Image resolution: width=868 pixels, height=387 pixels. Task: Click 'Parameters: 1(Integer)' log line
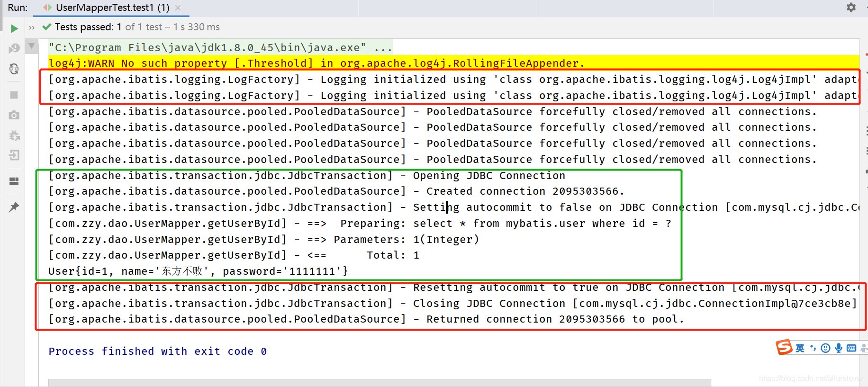pos(264,240)
